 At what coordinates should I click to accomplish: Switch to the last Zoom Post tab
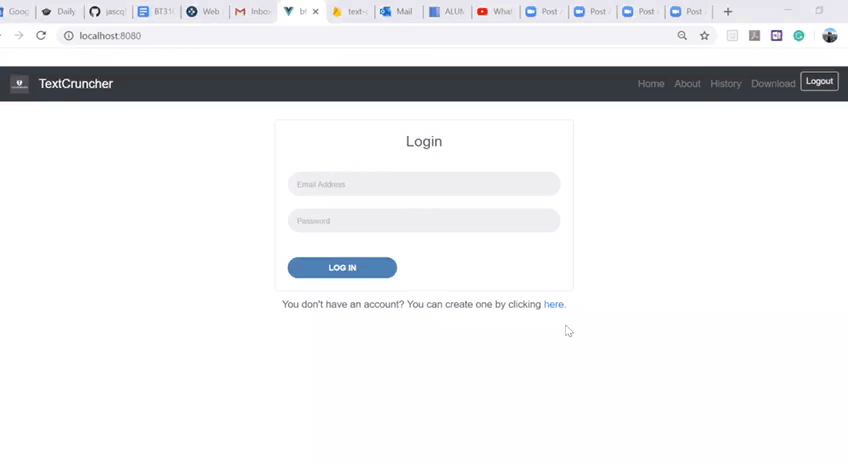point(688,11)
